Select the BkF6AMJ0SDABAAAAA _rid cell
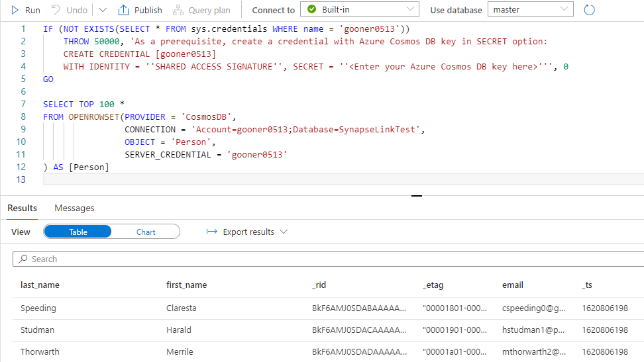The image size is (644, 362). point(359,308)
